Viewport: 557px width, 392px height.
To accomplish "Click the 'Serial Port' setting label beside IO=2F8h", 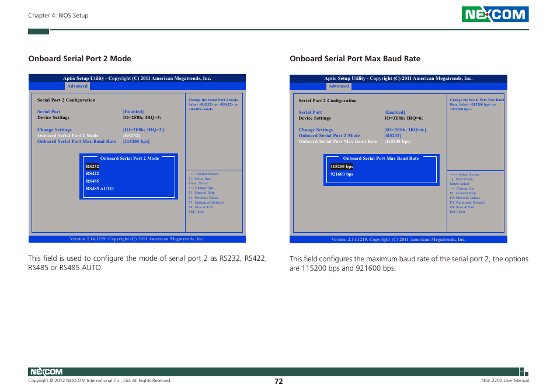I will pos(48,112).
